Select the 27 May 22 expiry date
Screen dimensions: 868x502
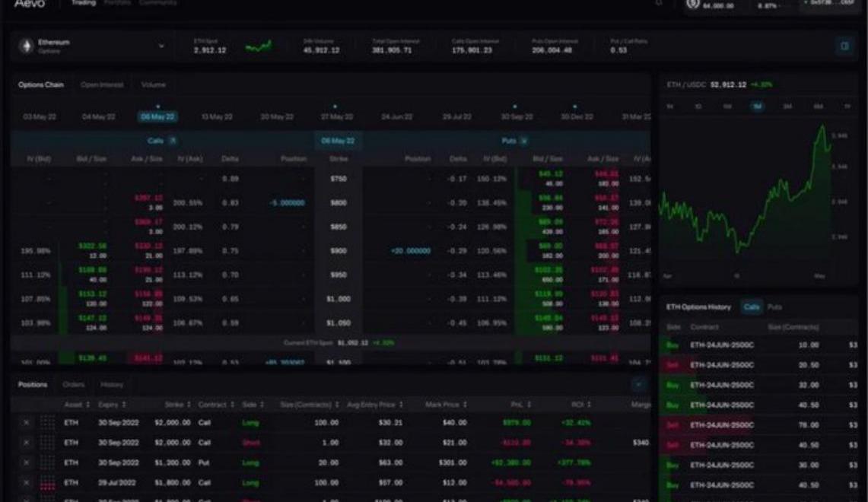pos(336,116)
